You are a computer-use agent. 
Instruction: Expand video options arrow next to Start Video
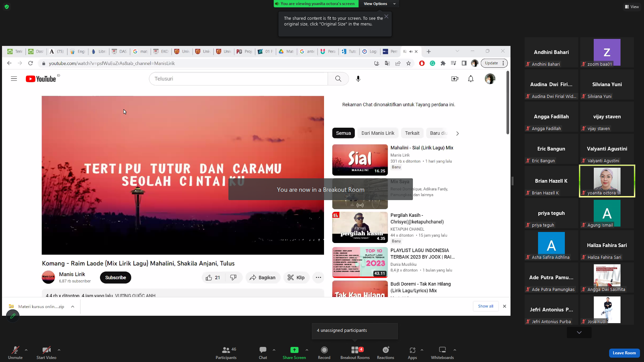pyautogui.click(x=59, y=350)
